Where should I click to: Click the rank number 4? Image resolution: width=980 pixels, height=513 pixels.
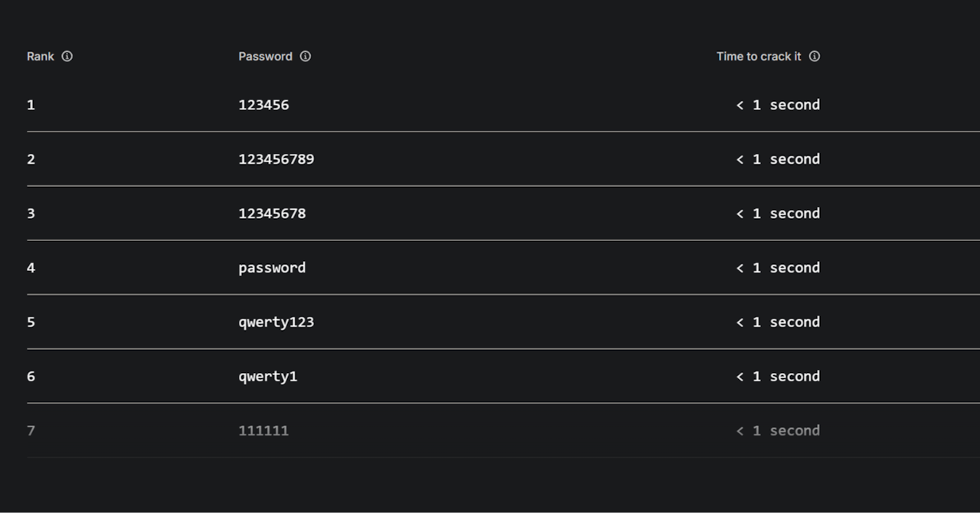pos(31,268)
